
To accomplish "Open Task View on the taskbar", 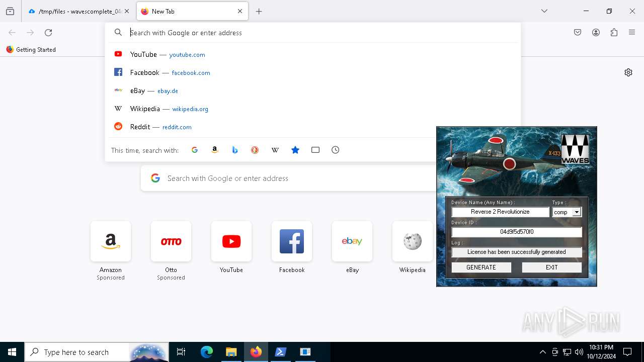I will 181,352.
